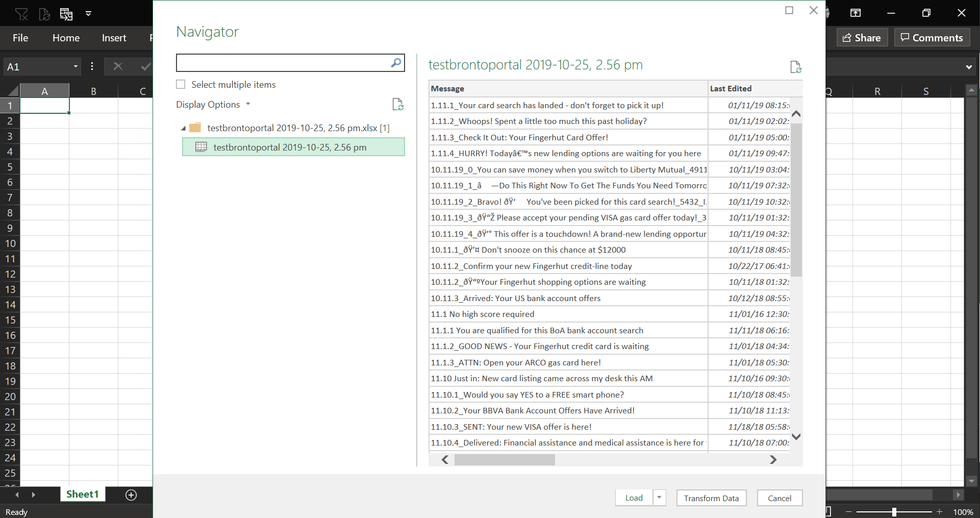The width and height of the screenshot is (980, 518).
Task: Open the Customize Quick Access Toolbar arrow
Action: pyautogui.click(x=88, y=14)
